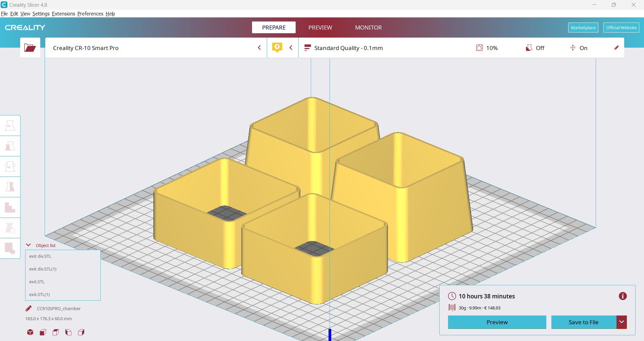Click the adhesion On value

coord(583,48)
